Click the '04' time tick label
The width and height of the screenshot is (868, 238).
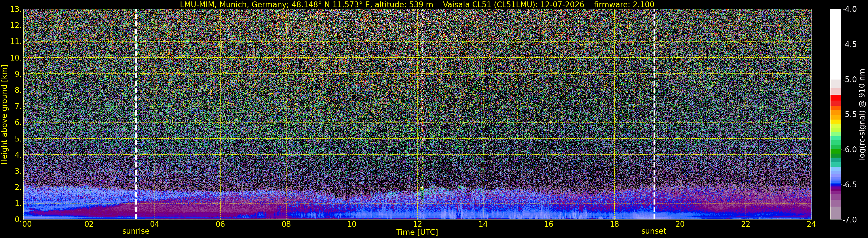(x=154, y=224)
